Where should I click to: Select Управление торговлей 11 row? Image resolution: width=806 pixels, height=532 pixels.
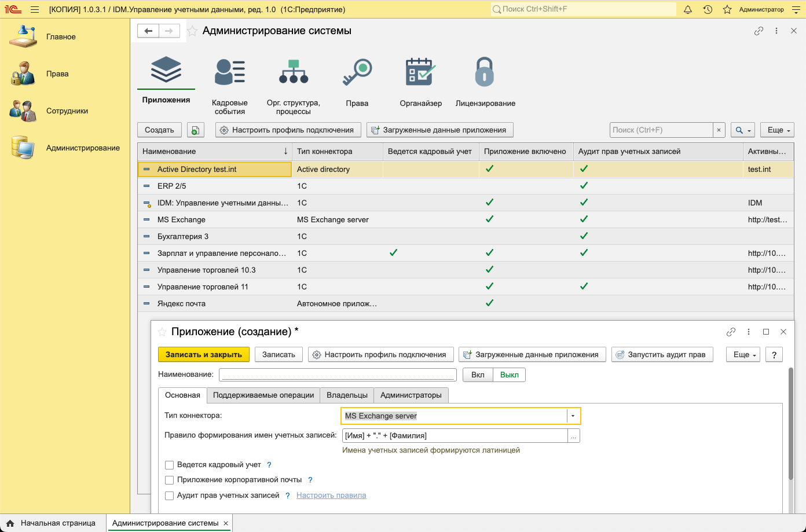[466, 287]
